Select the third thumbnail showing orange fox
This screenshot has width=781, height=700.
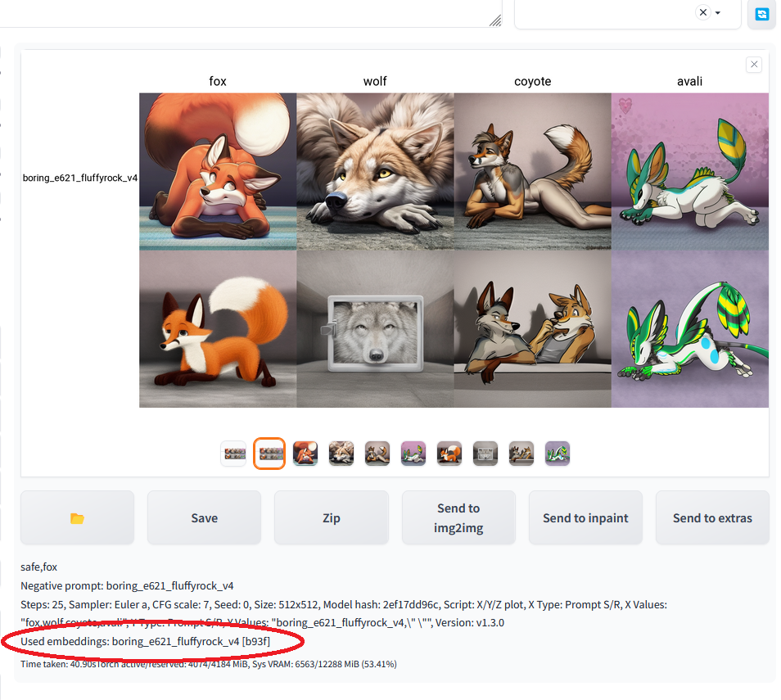(305, 453)
